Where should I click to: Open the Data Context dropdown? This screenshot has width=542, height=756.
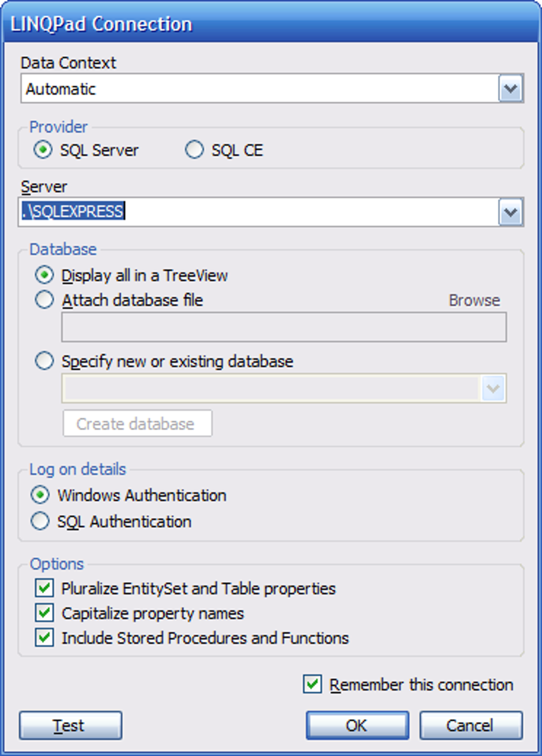click(x=511, y=89)
